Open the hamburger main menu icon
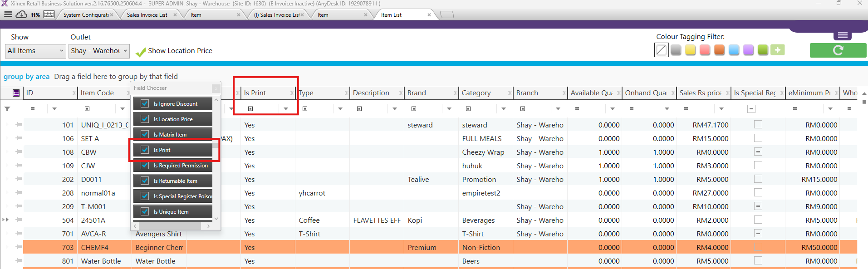Viewport: 868px width, 269px height. coord(8,15)
